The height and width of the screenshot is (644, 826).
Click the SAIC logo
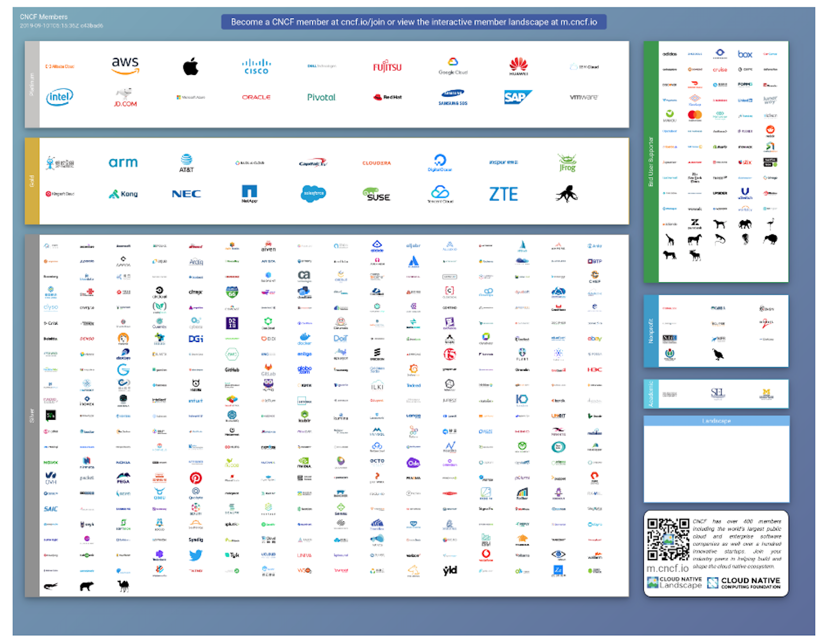(x=51, y=509)
